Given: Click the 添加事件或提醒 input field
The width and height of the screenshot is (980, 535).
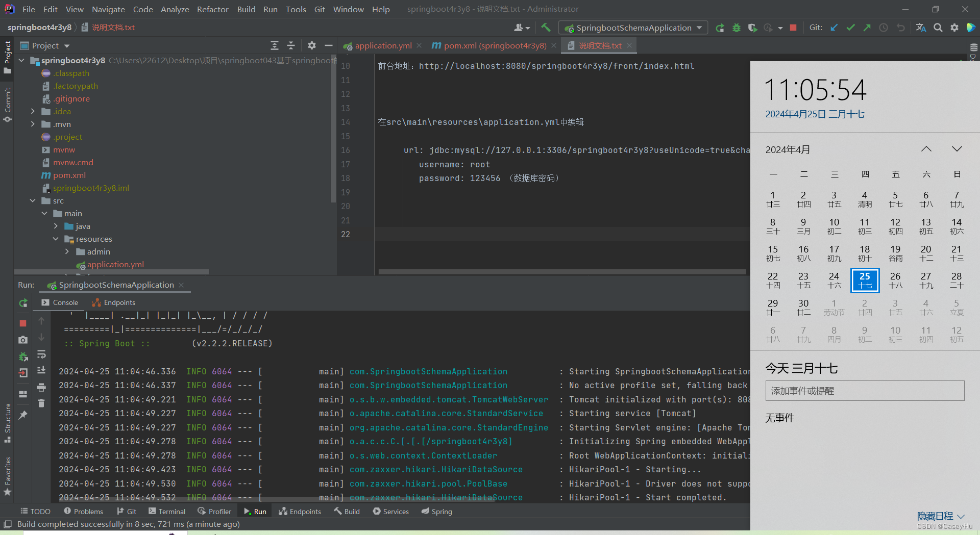Looking at the screenshot, I should click(865, 391).
